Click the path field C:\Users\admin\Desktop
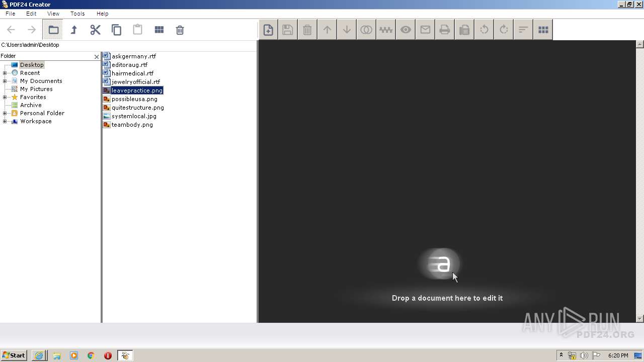 pos(128,45)
